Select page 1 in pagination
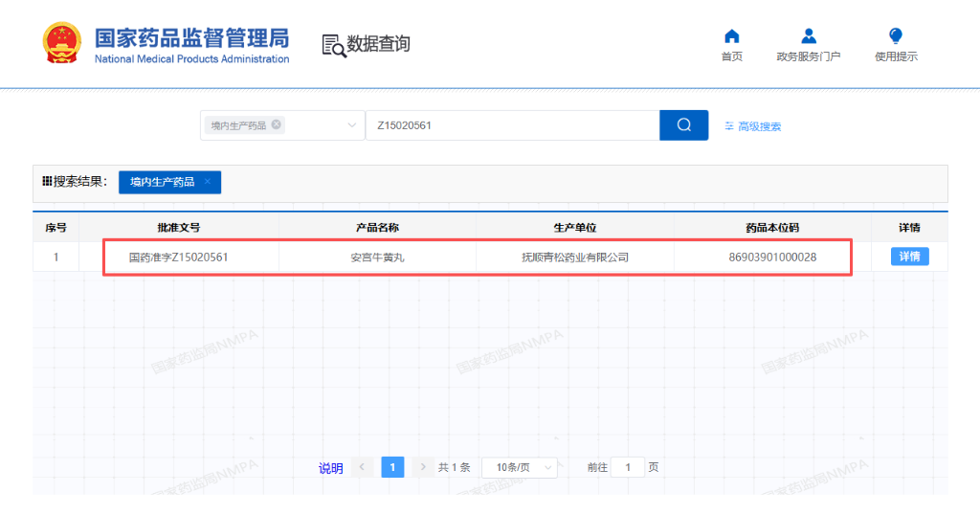Viewport: 980px width, 515px height. click(392, 467)
